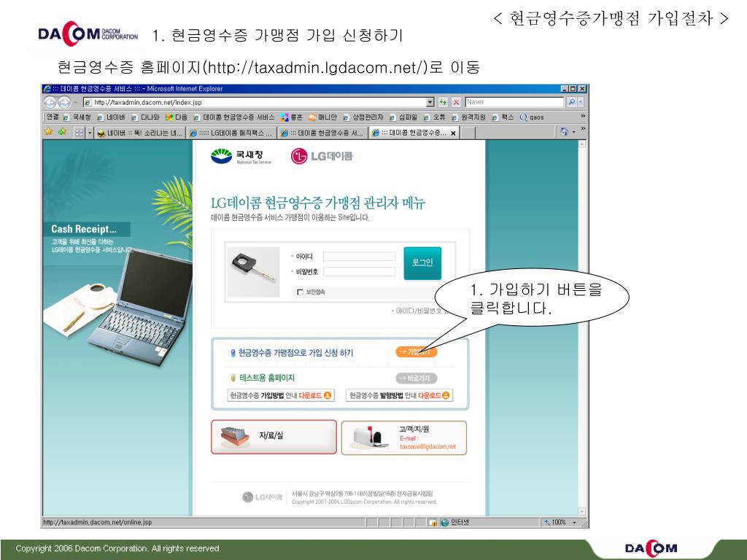The image size is (747, 560).
Task: Open the 심파일 favorites link
Action: click(403, 117)
